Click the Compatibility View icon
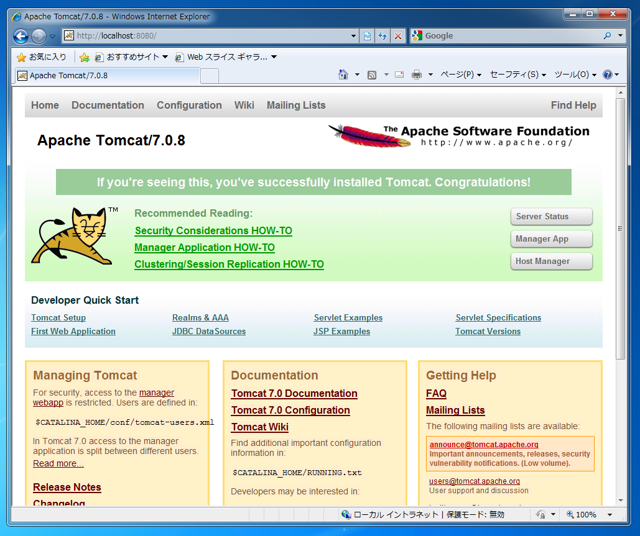This screenshot has height=536, width=640. (367, 36)
